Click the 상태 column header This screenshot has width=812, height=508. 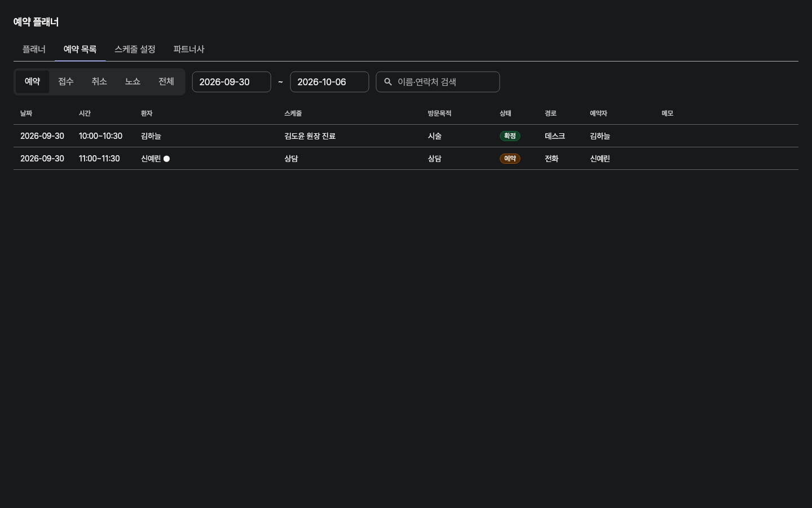pos(505,113)
